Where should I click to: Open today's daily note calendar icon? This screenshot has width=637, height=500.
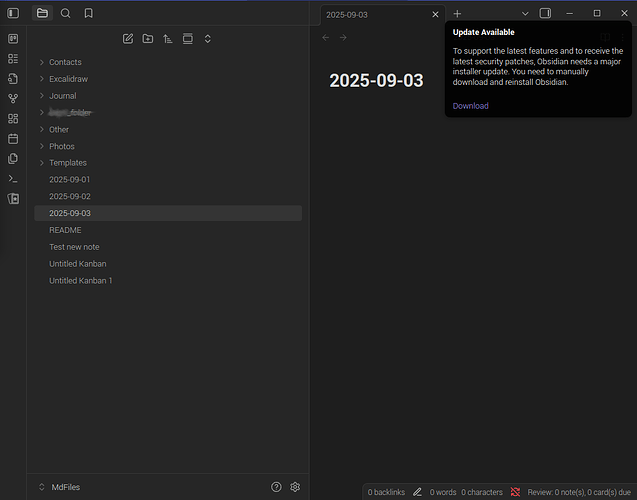click(x=13, y=139)
